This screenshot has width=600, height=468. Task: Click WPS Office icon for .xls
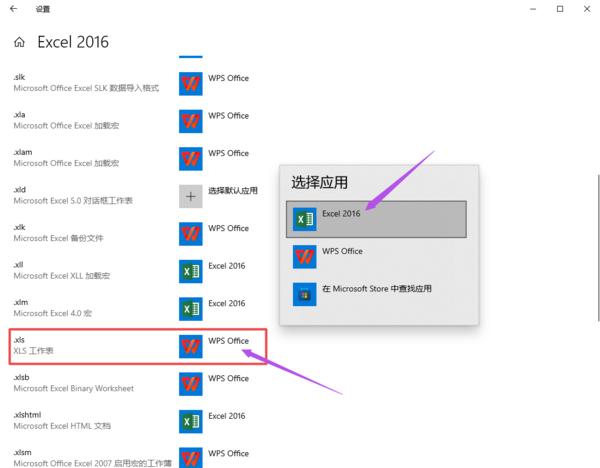[x=191, y=346]
